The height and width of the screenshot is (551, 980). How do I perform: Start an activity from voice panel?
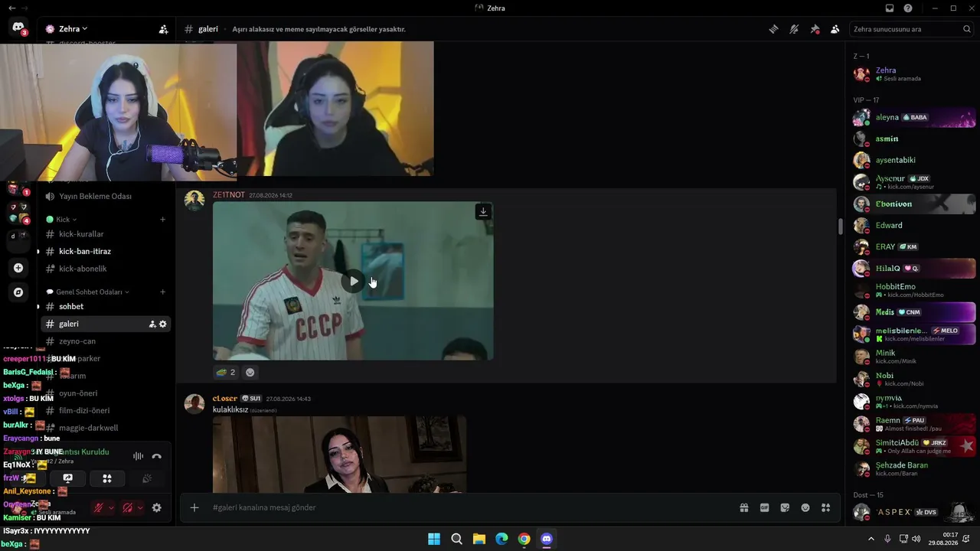coord(107,478)
